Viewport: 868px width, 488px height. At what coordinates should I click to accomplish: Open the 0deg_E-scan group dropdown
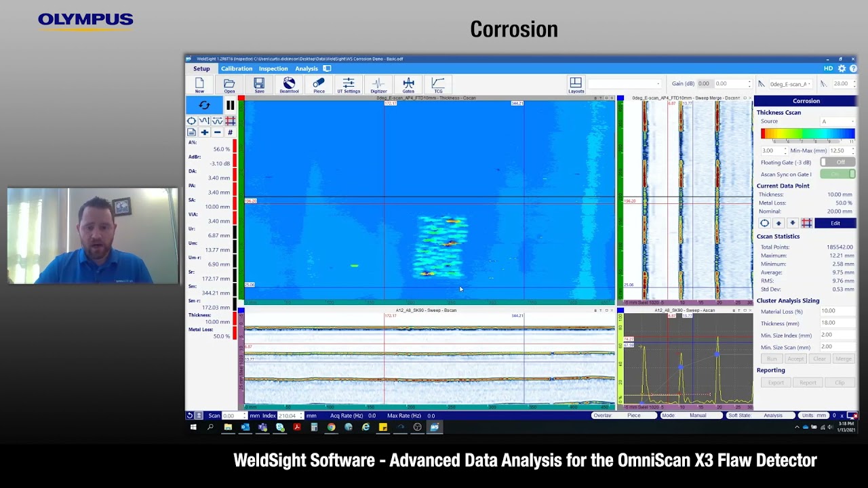(790, 83)
